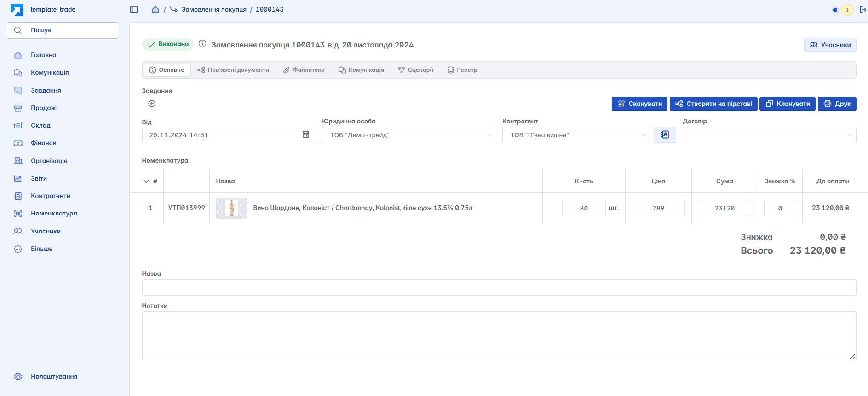Click the Вино Шардоне product name
The height and width of the screenshot is (396, 868).
pos(363,208)
